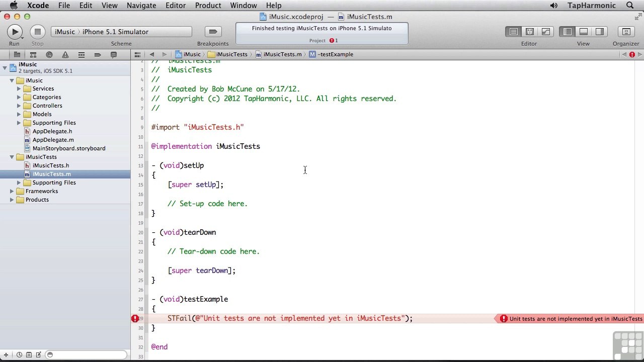Screen dimensions: 644x362
Task: Show the Breakpoint navigator
Action: (x=98, y=54)
